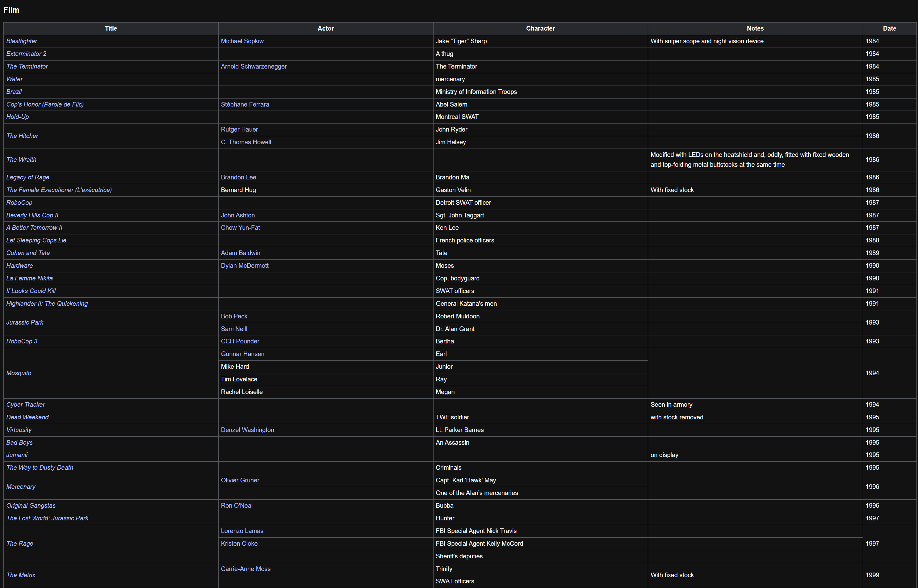The image size is (918, 588).
Task: Open the Jumanji film link
Action: pos(17,455)
